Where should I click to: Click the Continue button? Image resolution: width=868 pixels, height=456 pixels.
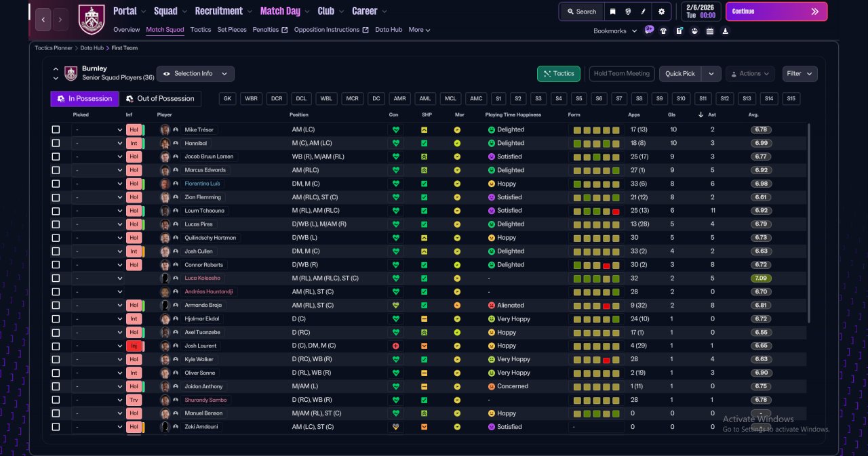[776, 12]
